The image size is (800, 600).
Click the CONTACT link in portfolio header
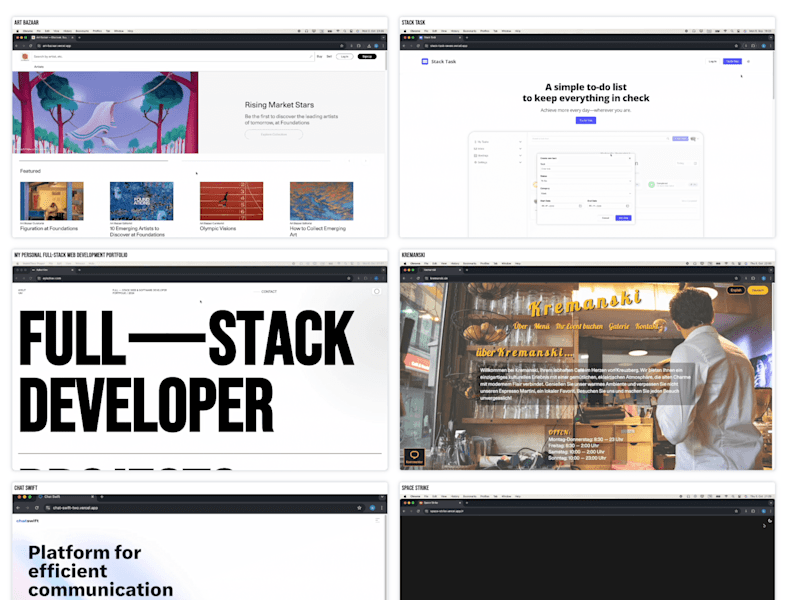[269, 292]
